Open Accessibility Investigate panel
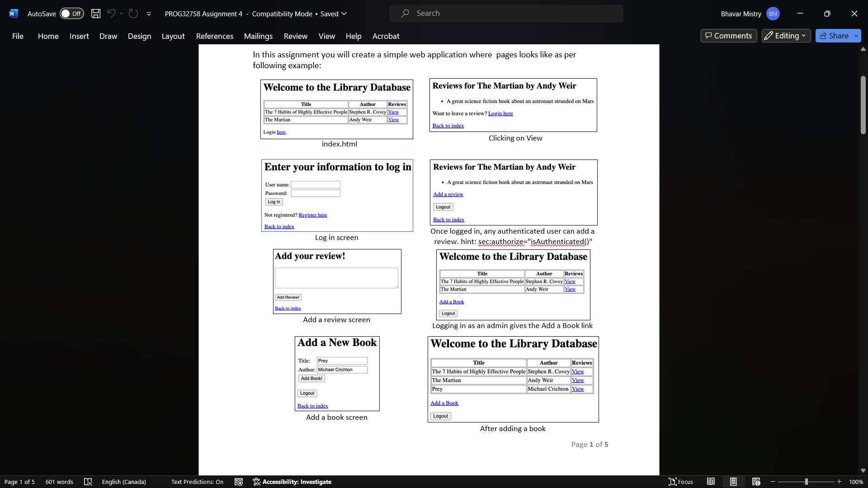 point(292,482)
